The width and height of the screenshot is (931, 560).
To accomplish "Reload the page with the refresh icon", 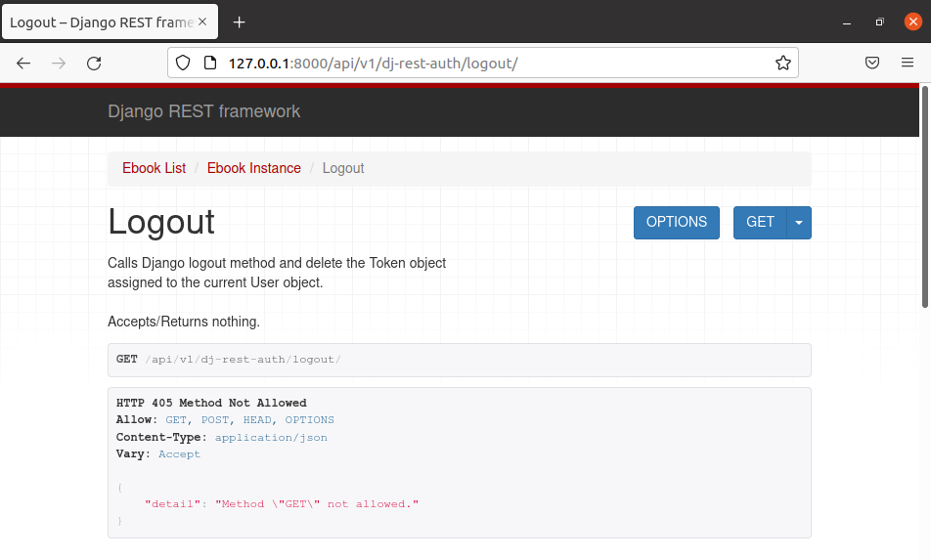I will click(x=94, y=63).
